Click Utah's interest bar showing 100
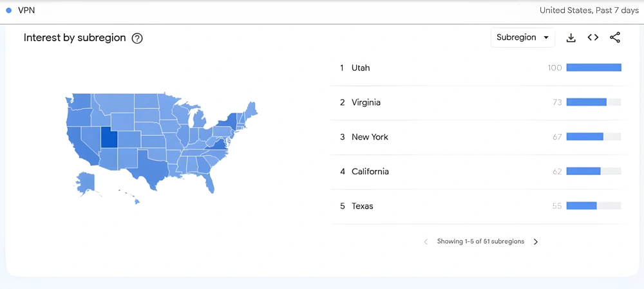This screenshot has width=644, height=289. (594, 68)
